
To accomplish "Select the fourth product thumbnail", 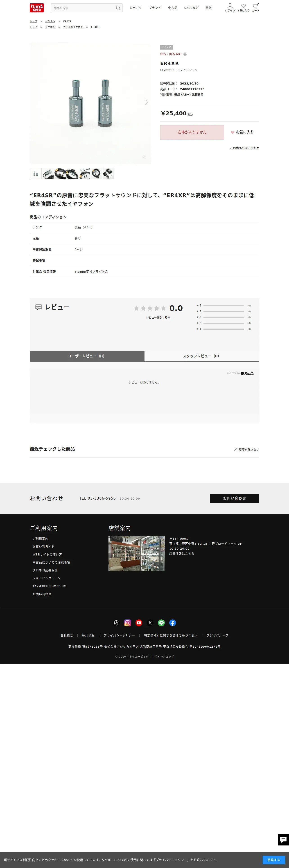I will [72, 174].
